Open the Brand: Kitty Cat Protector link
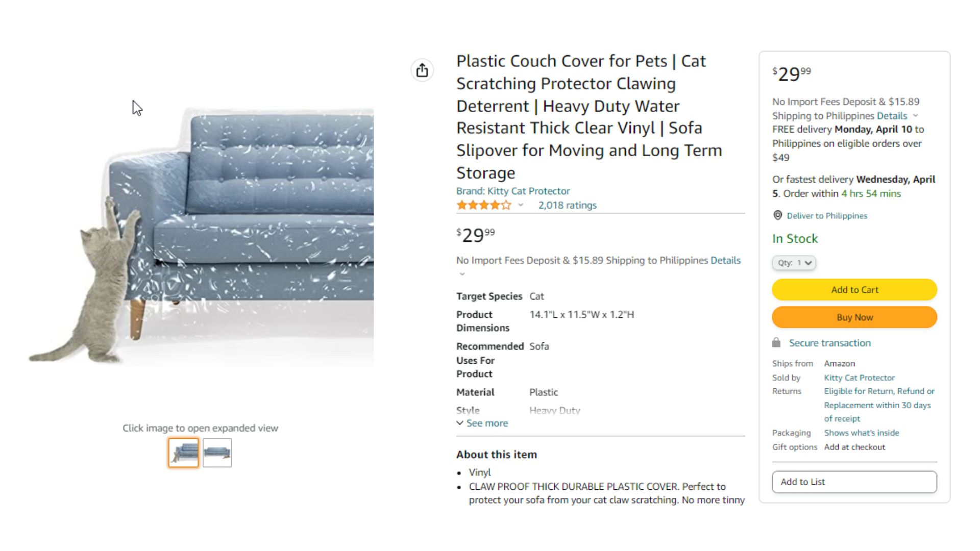This screenshot has width=980, height=551. tap(513, 191)
